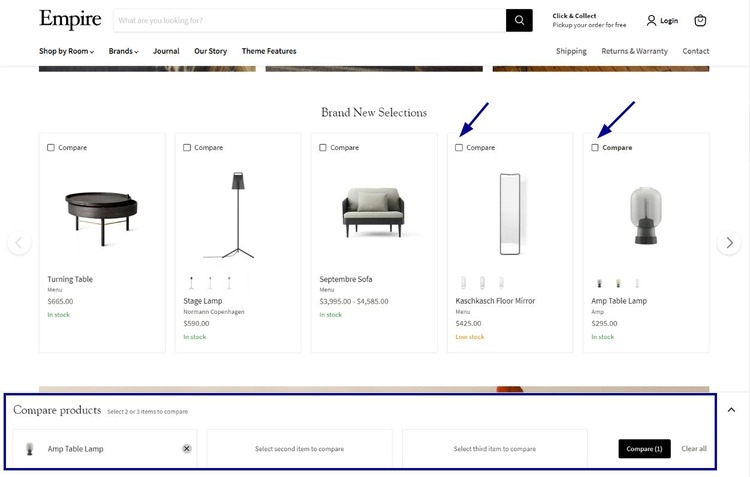This screenshot has width=750, height=477.
Task: Expand the Brands dropdown menu
Action: pyautogui.click(x=123, y=51)
